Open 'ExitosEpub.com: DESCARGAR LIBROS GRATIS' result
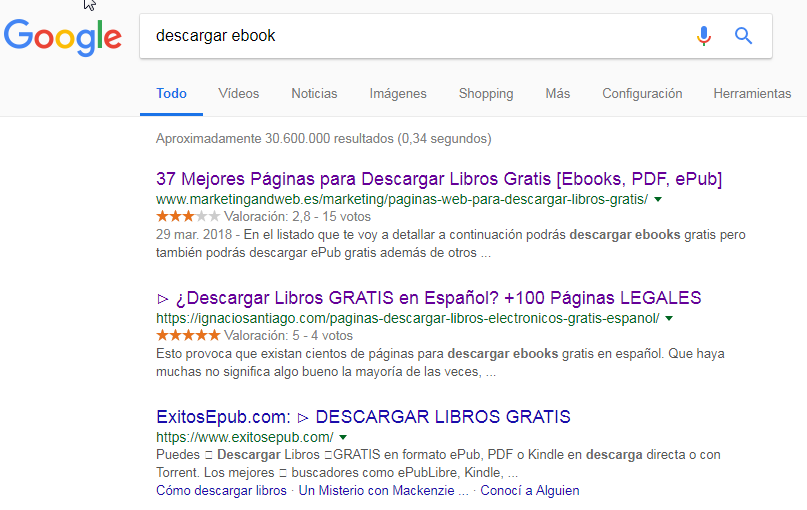This screenshot has width=807, height=510. pos(363,417)
